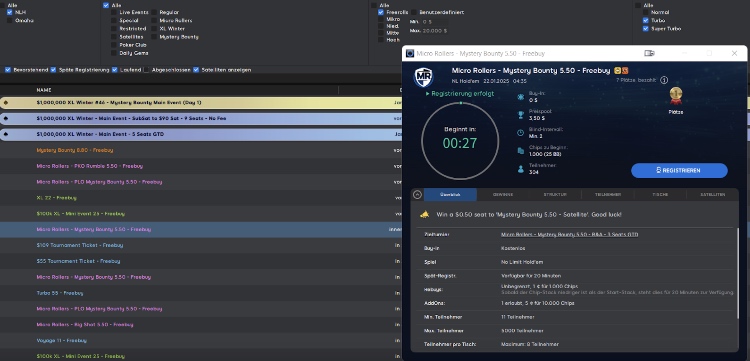The width and height of the screenshot is (750, 361).
Task: Click the trophy icon next to Preispool
Action: click(520, 115)
